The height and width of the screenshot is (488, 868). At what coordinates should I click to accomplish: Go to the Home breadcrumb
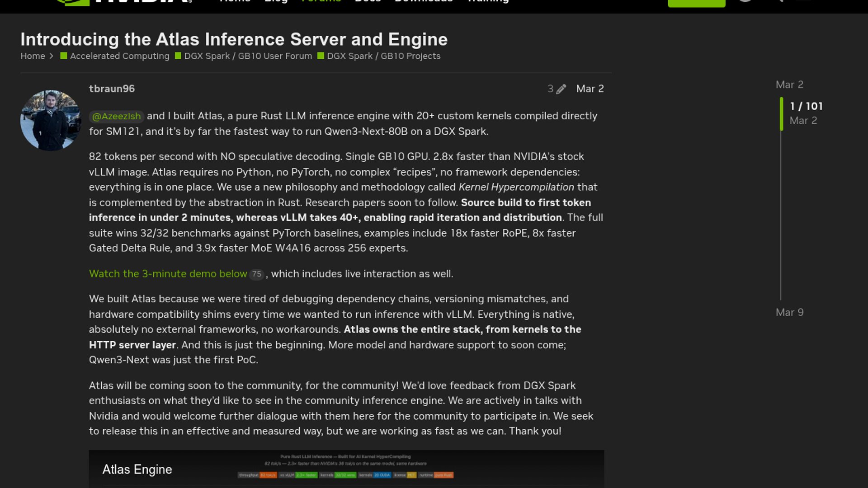tap(33, 56)
